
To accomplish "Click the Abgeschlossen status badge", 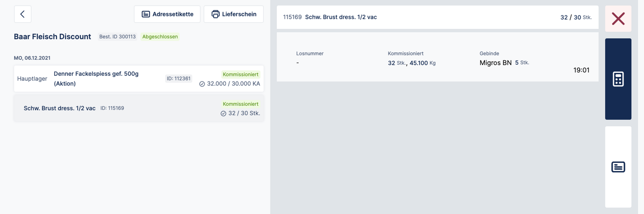I will tap(160, 37).
